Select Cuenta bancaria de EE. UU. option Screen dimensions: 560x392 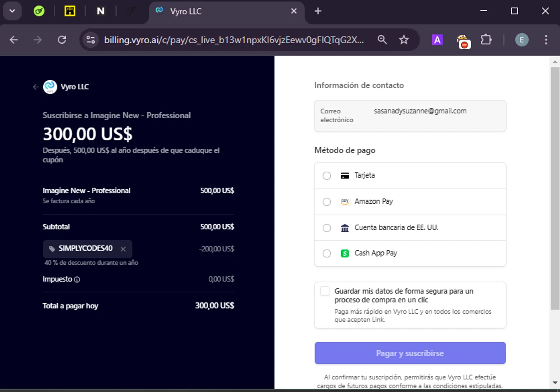410,228
